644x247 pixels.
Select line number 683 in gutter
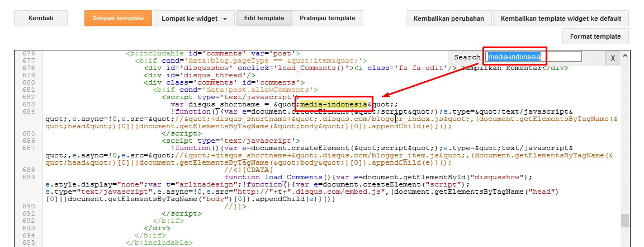pos(29,105)
